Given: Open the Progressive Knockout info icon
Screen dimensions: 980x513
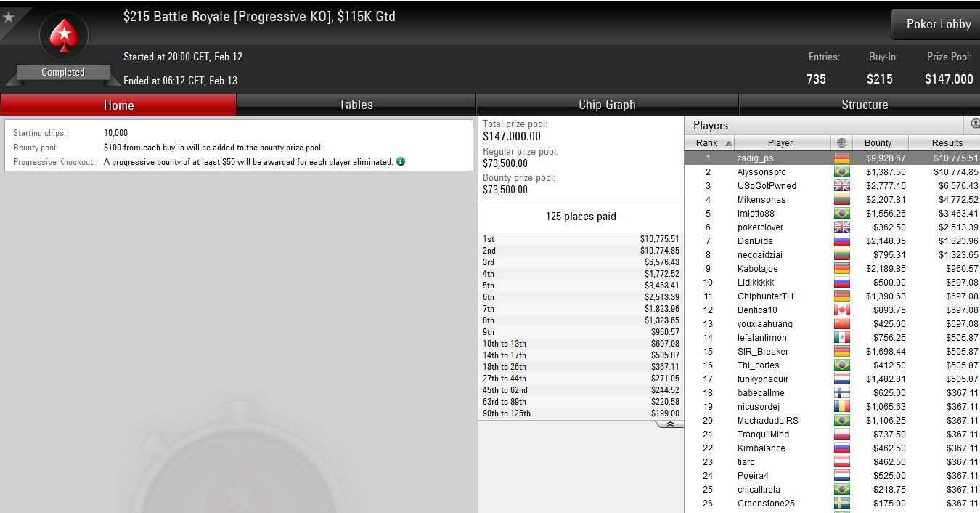Looking at the screenshot, I should pos(401,162).
